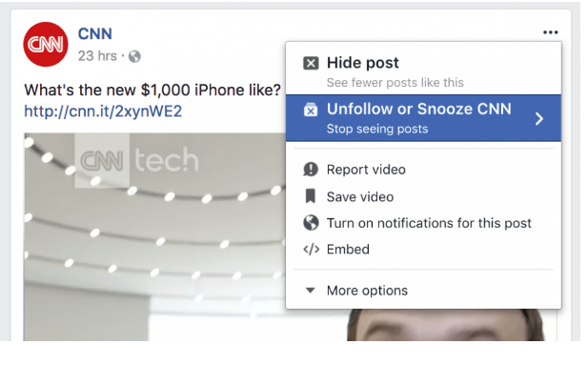Open the CNN page name link
588x365 pixels.
(x=95, y=33)
